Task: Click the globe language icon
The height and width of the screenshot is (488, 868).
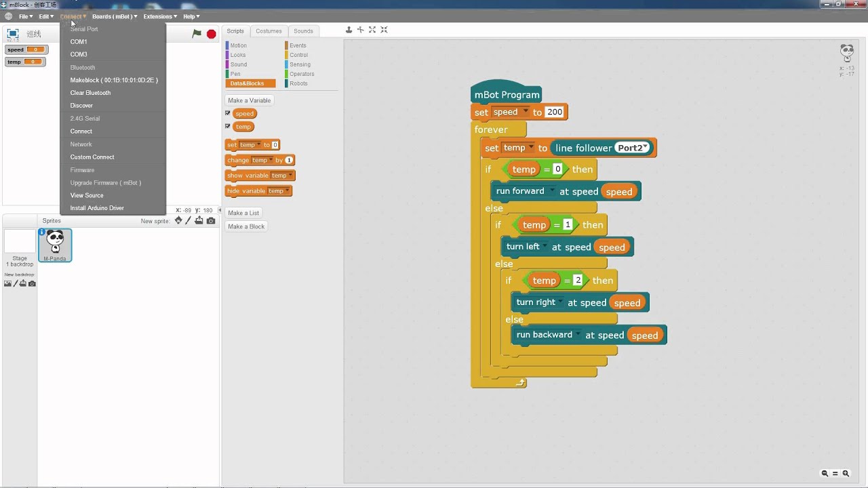Action: pos(8,16)
